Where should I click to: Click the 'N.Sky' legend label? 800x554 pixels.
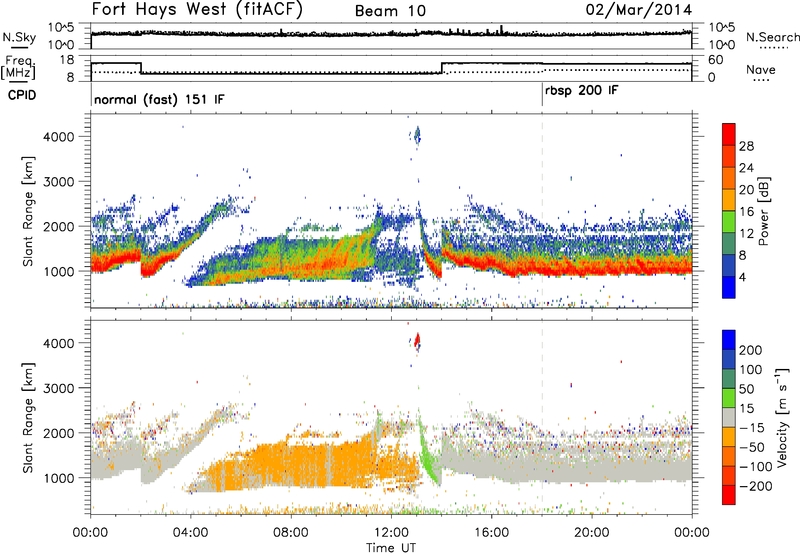click(19, 37)
